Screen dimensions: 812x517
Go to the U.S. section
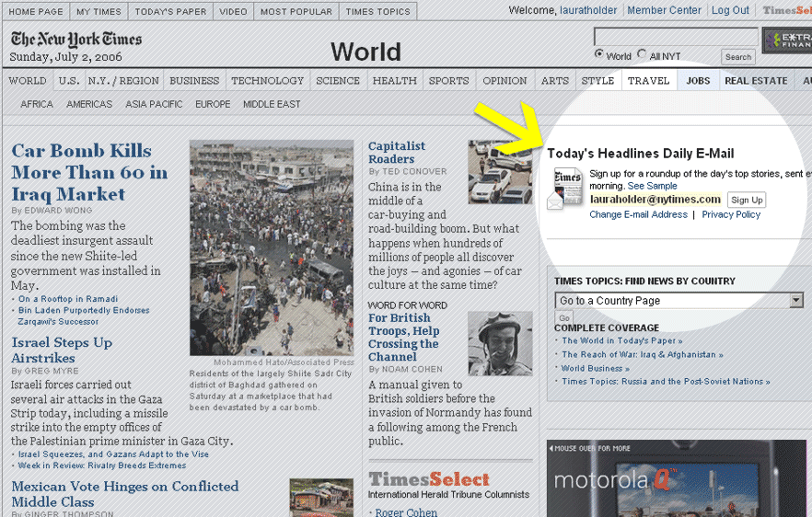click(x=68, y=81)
